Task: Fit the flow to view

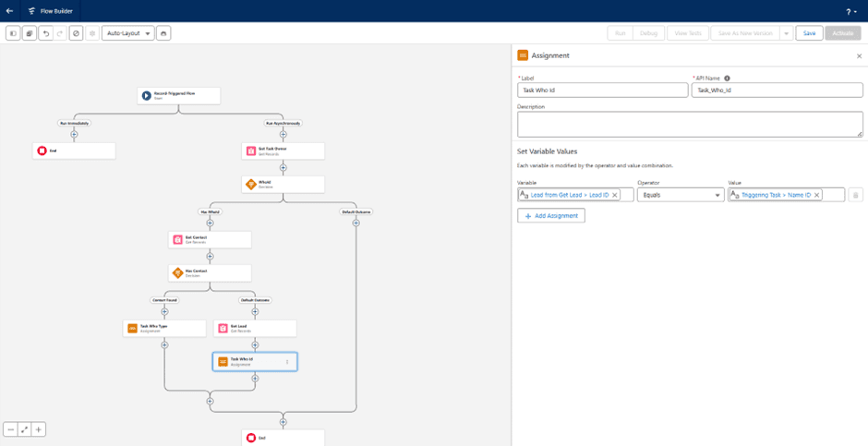Action: pyautogui.click(x=24, y=429)
